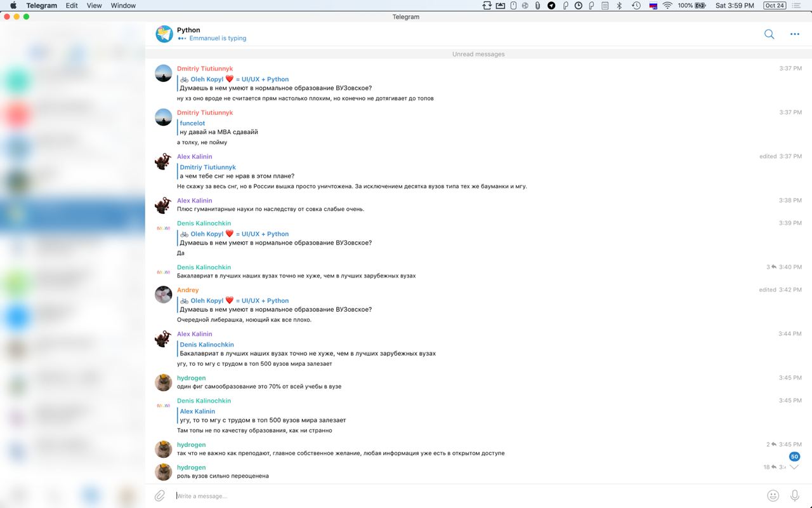
Task: Click the 'Python' chat title in header
Action: 188,30
